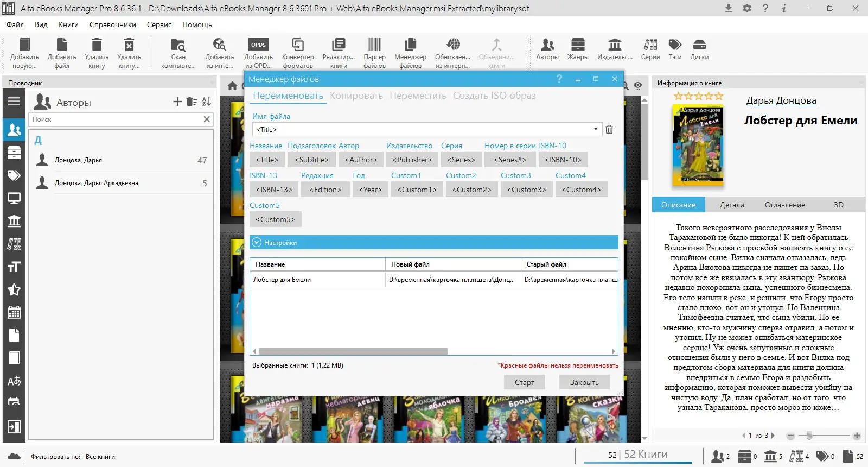Viewport: 868px width, 467px height.
Task: Toggle the eye view icon above book grid
Action: click(x=638, y=86)
